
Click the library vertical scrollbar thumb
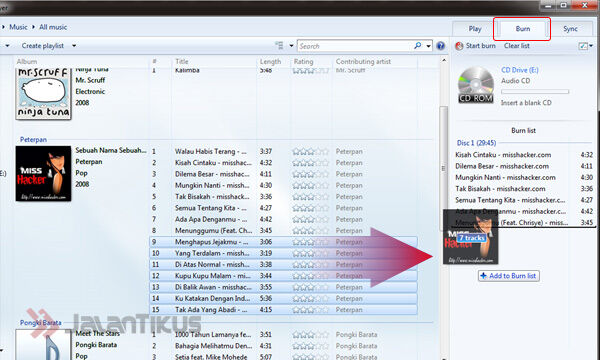tap(443, 168)
